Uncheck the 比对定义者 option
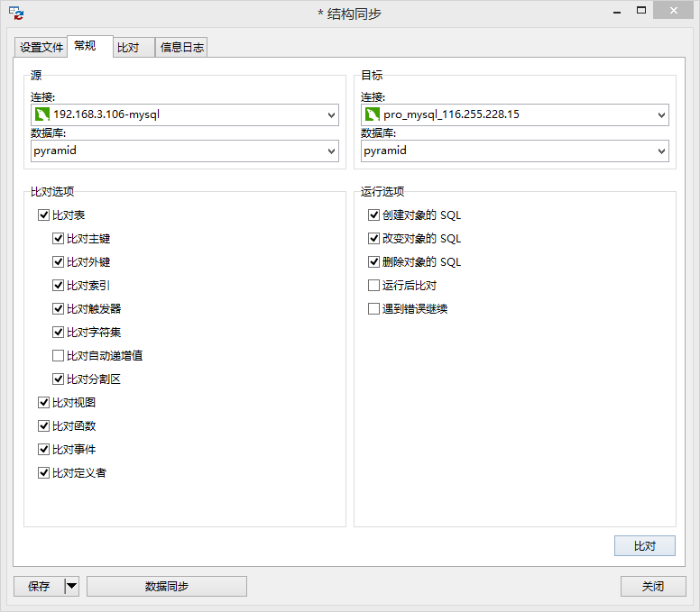 pyautogui.click(x=43, y=473)
